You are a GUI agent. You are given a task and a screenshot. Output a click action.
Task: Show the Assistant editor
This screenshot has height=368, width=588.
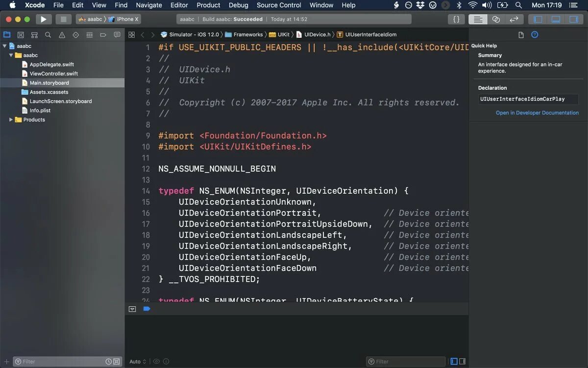496,19
